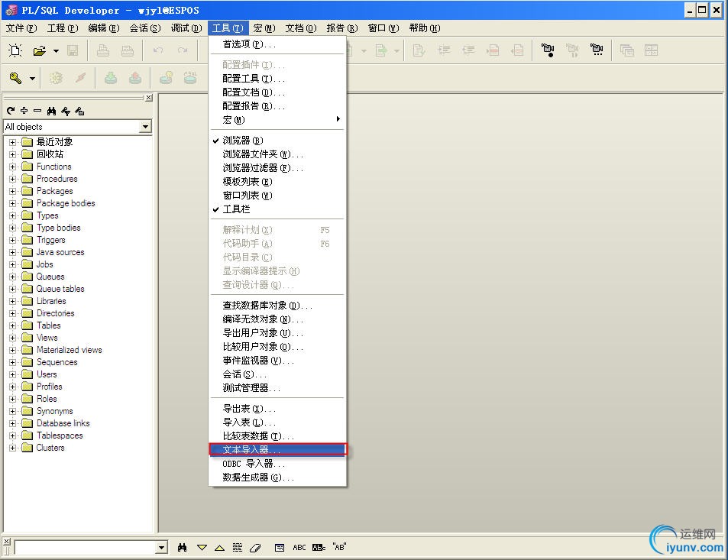Expand the Functions folder node
The image size is (728, 560).
pos(12,167)
